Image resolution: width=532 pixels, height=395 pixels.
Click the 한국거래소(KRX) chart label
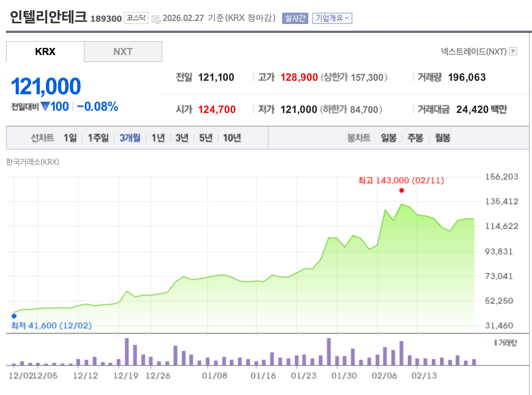(33, 162)
